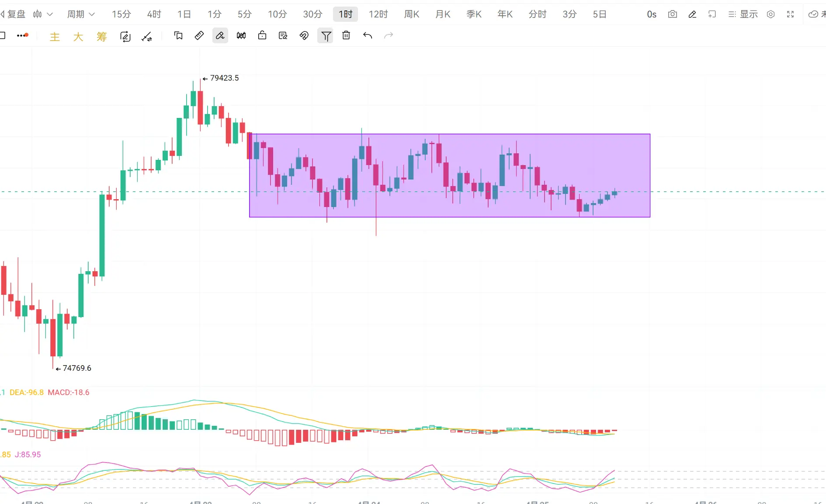
Task: Click the 79423.5 high price label
Action: tap(224, 78)
